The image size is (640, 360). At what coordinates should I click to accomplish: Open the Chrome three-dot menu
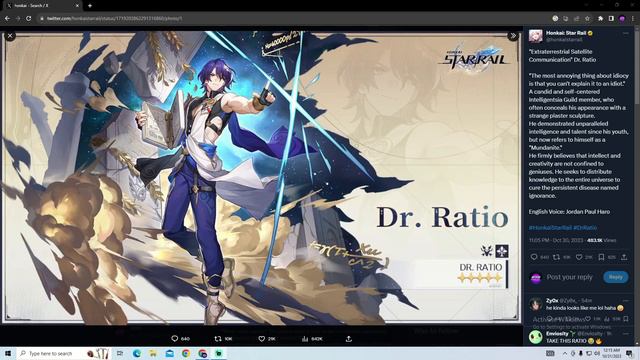(633, 18)
